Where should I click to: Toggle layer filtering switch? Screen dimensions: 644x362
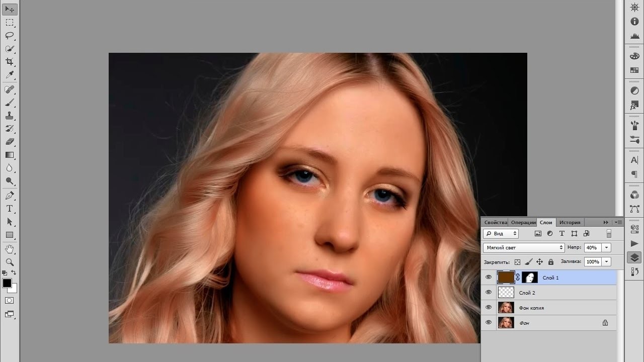click(609, 233)
